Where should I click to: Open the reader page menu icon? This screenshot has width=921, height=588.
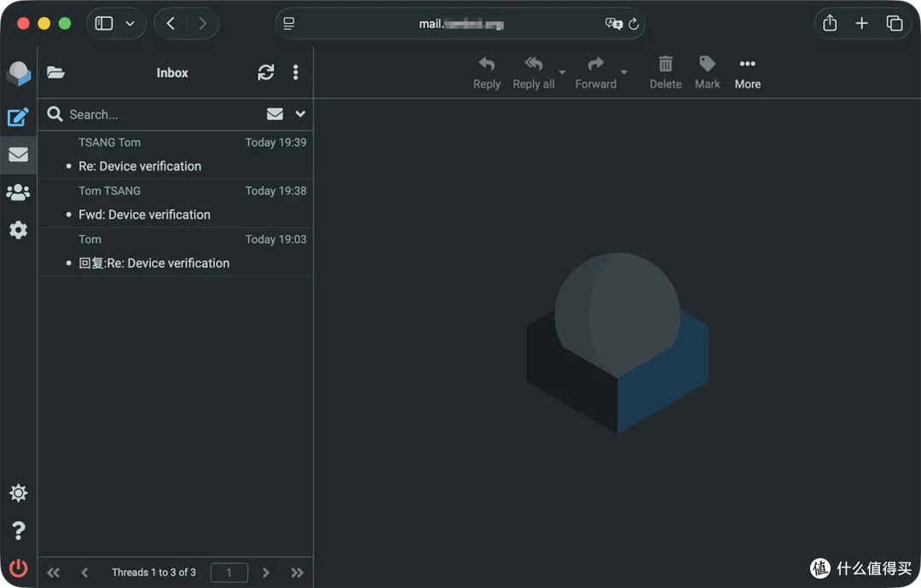click(288, 24)
